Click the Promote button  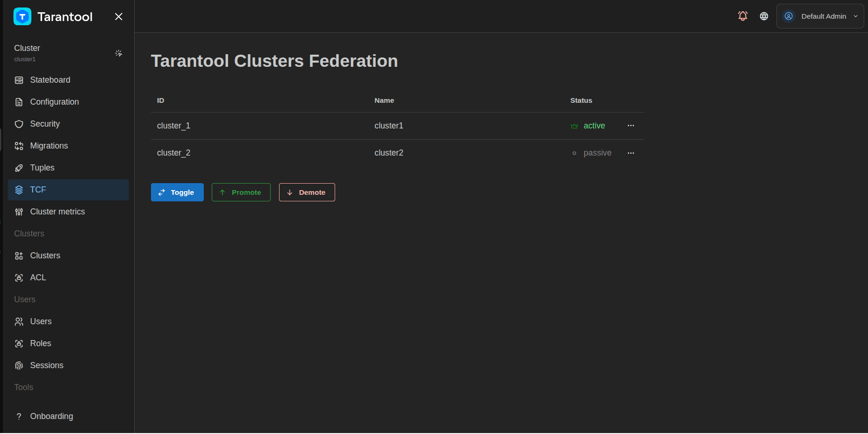[x=241, y=192]
